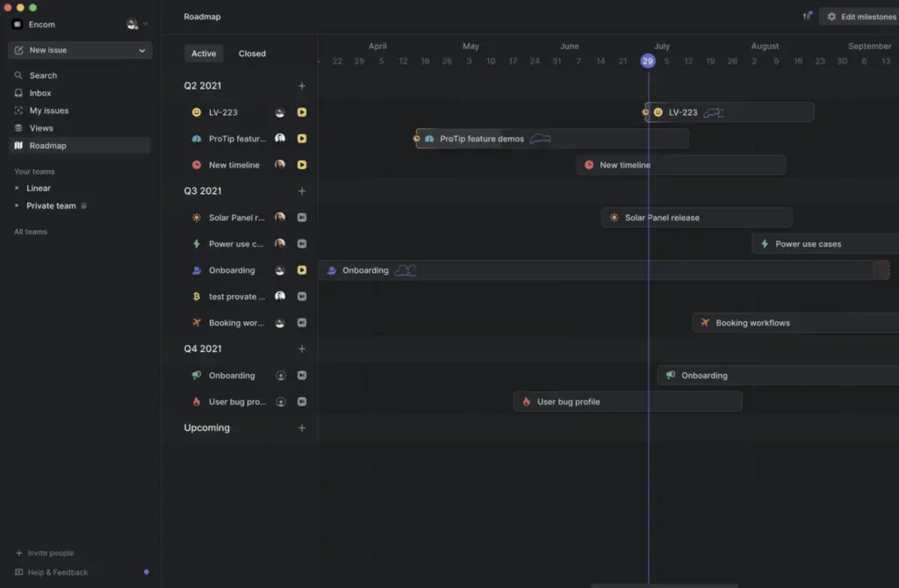This screenshot has width=899, height=588.
Task: Click All teams link
Action: pyautogui.click(x=31, y=232)
